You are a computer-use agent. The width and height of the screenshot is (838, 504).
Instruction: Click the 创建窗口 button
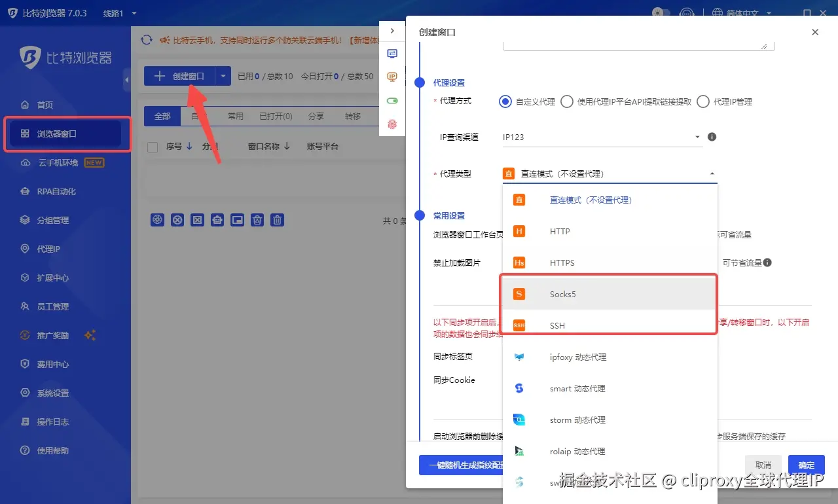(179, 76)
